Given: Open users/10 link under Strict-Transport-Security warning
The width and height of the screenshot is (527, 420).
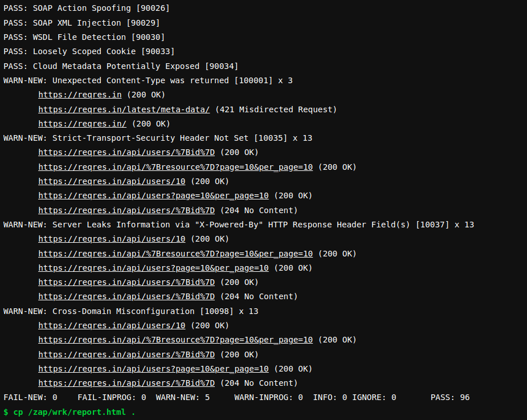Looking at the screenshot, I should pos(112,181).
